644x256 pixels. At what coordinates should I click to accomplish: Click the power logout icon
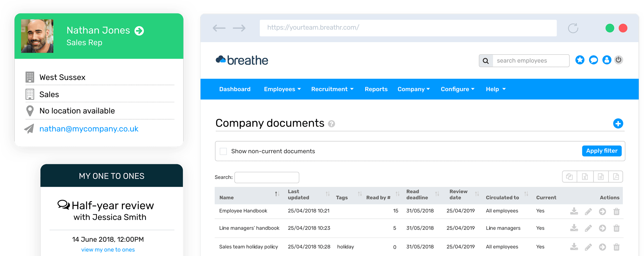point(619,60)
